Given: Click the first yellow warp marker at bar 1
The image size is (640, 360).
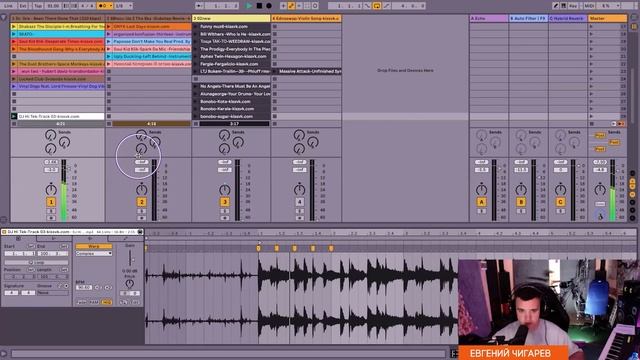Looking at the screenshot, I should coord(258,248).
